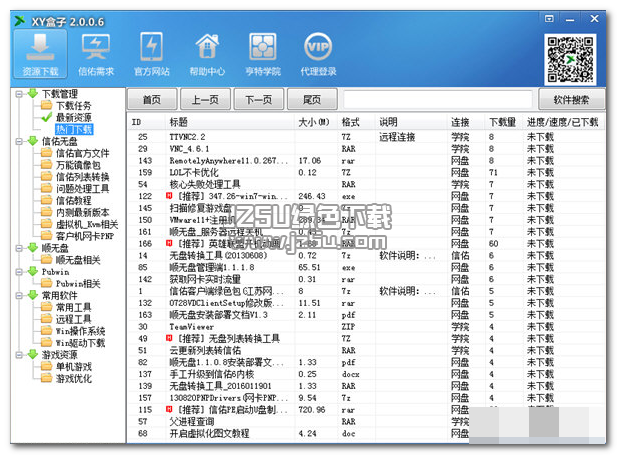The width and height of the screenshot is (617, 455).
Task: Open the 信佑需求 monitor icon
Action: pos(96,54)
